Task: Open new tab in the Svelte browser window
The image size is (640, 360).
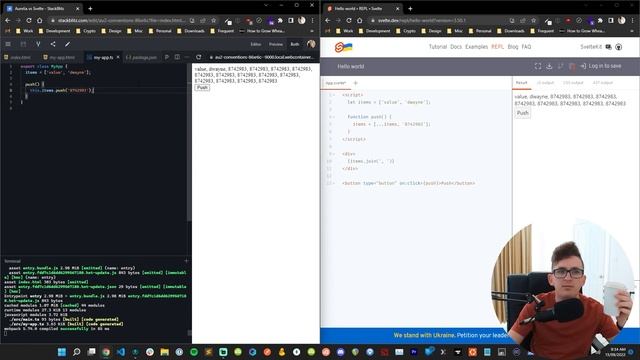Action: pyautogui.click(x=410, y=8)
